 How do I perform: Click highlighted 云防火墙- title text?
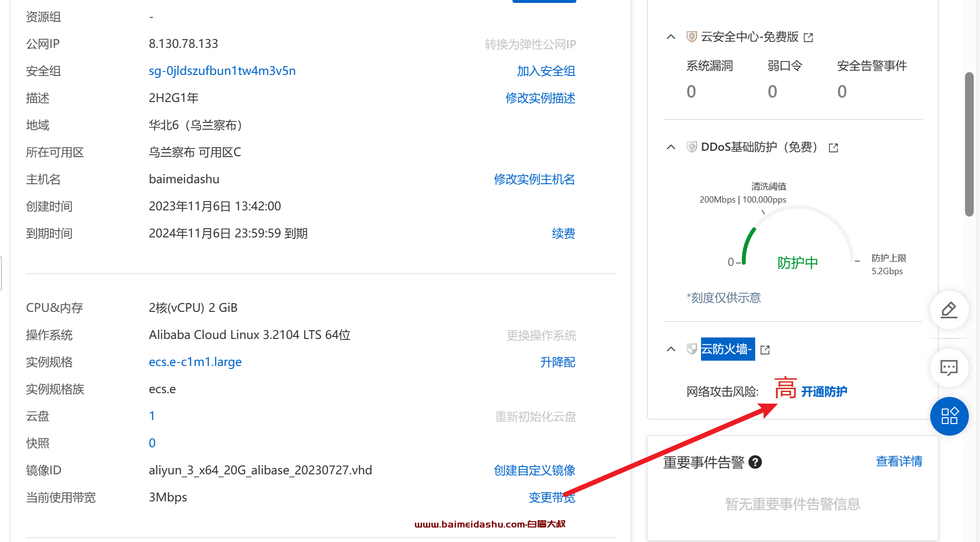click(x=728, y=349)
